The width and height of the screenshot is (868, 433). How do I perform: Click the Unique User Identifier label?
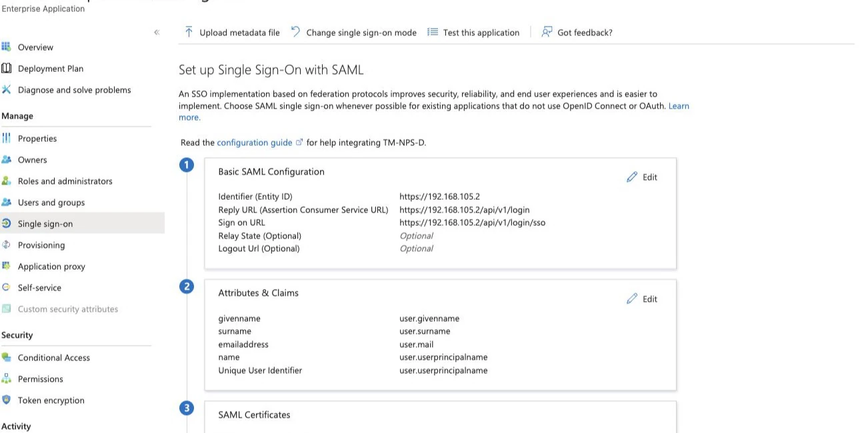tap(260, 370)
